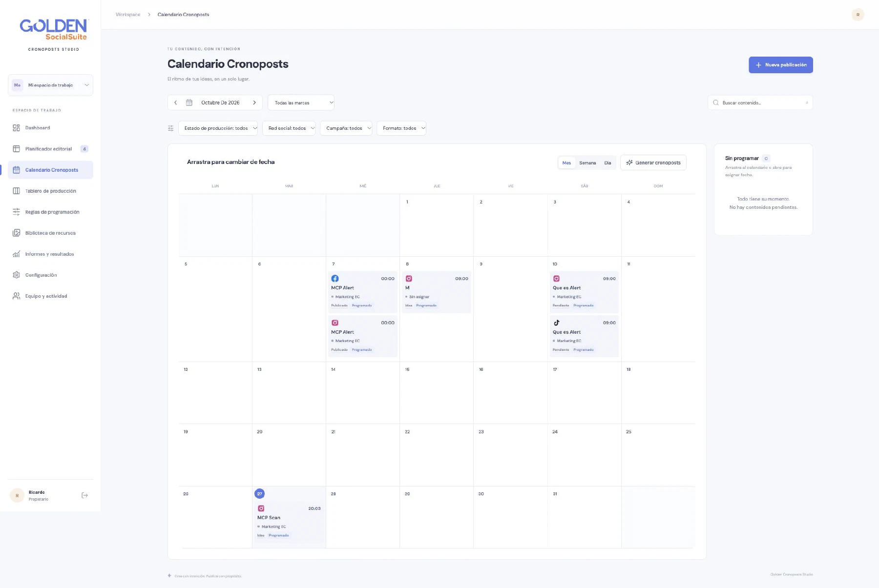Open Red social filter dropdown
Screen dimensions: 879x588
point(289,128)
